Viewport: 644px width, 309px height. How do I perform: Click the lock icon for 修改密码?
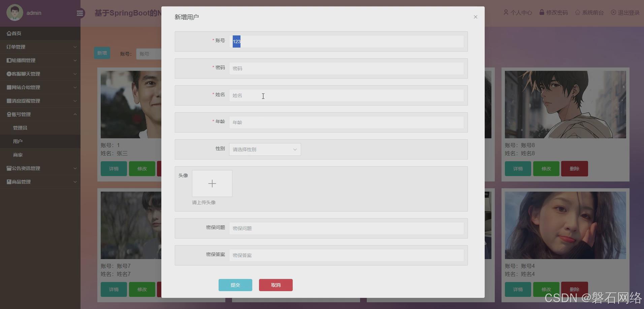point(541,12)
